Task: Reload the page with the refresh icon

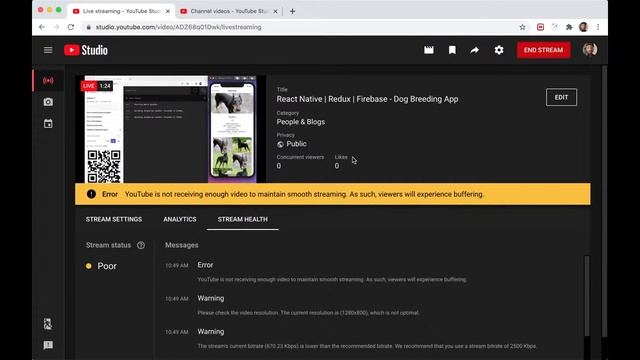Action: click(x=71, y=27)
